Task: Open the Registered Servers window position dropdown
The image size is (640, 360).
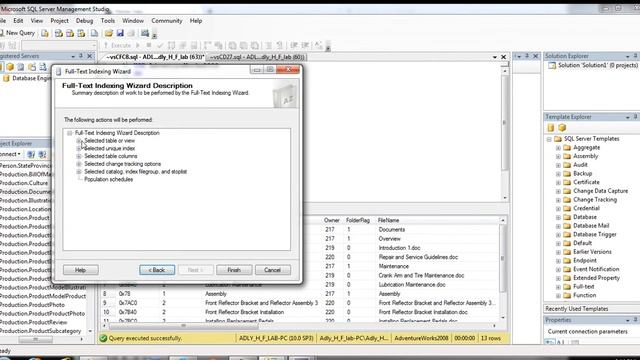Action: [73, 56]
